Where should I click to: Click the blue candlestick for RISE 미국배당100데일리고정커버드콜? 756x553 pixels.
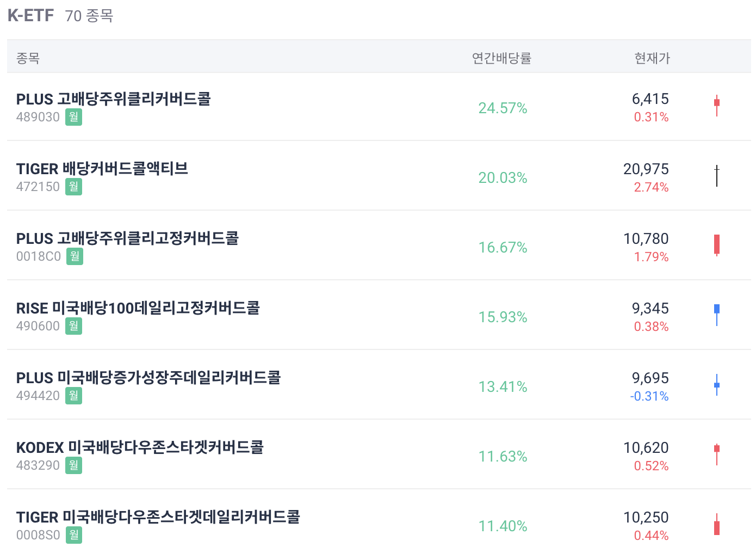tap(717, 315)
